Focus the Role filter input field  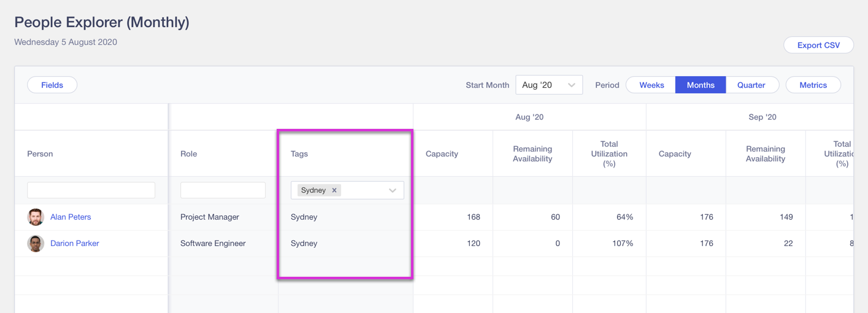tap(223, 190)
